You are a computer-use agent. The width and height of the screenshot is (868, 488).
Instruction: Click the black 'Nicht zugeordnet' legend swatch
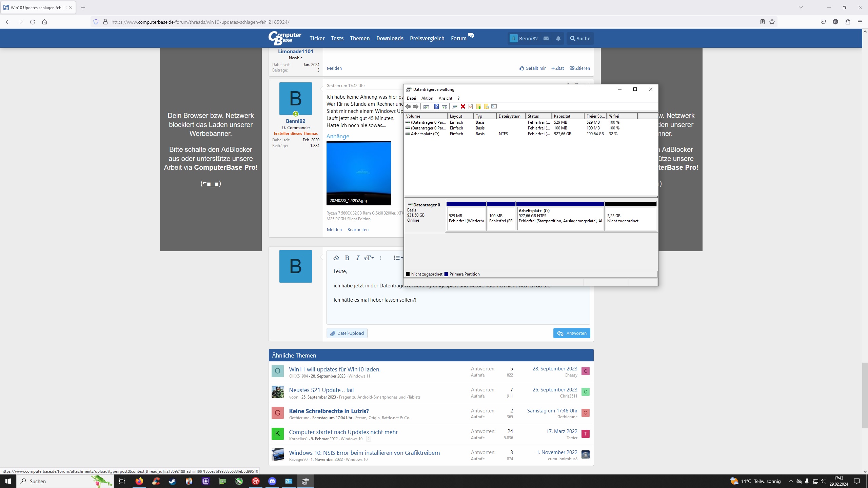(x=408, y=274)
